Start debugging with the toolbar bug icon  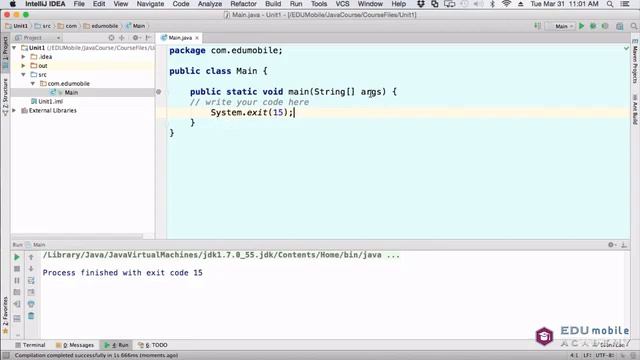point(593,26)
